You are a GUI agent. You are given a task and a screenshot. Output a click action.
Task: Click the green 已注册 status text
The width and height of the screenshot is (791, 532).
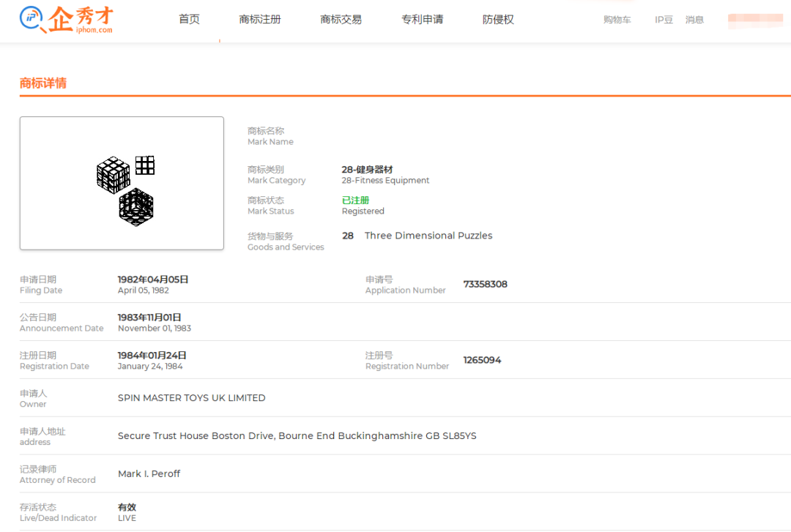[x=355, y=201]
